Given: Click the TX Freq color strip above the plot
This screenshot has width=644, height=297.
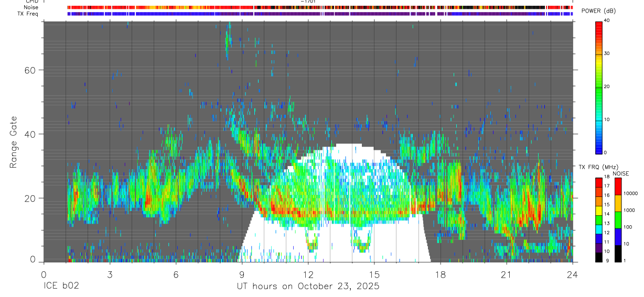Looking at the screenshot, I should pyautogui.click(x=320, y=14).
